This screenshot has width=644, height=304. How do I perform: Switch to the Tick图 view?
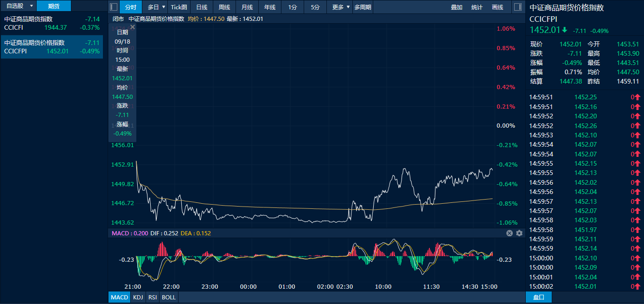179,7
